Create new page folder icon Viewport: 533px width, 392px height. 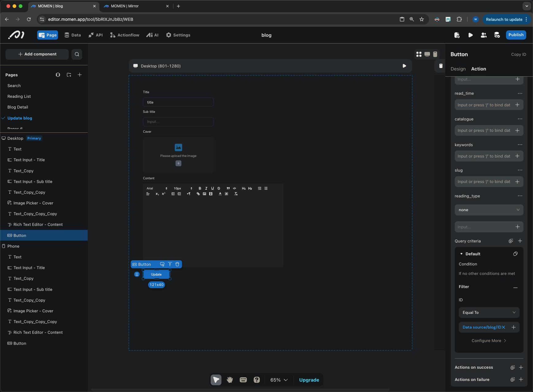pos(69,75)
